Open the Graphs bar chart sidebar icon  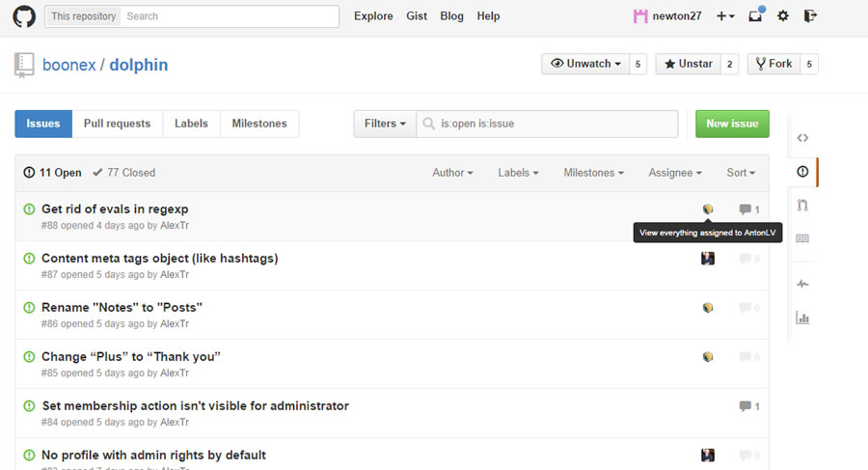point(802,318)
